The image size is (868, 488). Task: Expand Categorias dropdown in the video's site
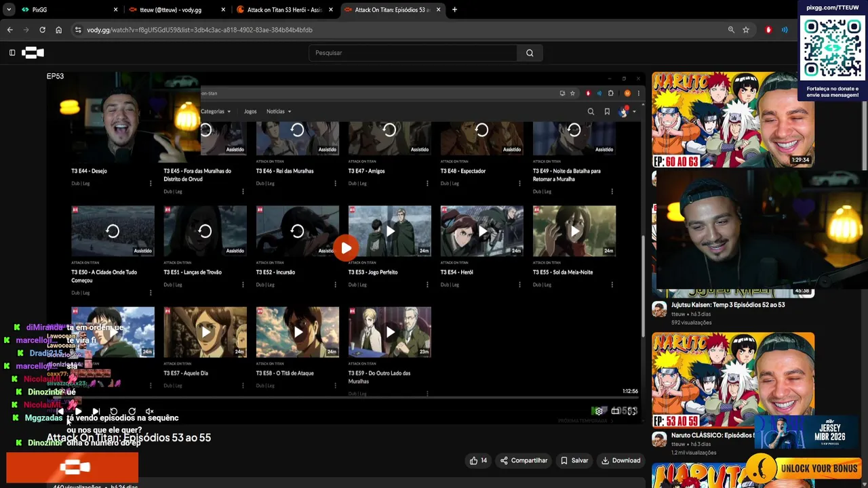click(x=216, y=111)
